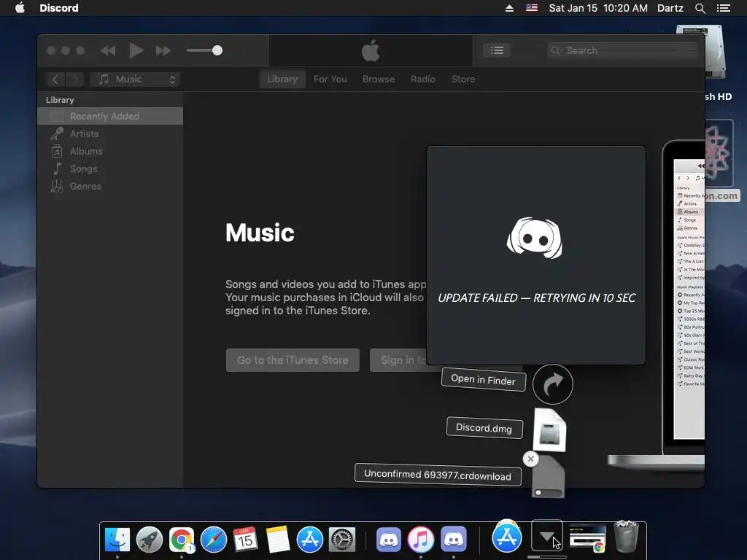Viewport: 747px width, 560px height.
Task: Open iTunes from the Dock
Action: (x=421, y=540)
